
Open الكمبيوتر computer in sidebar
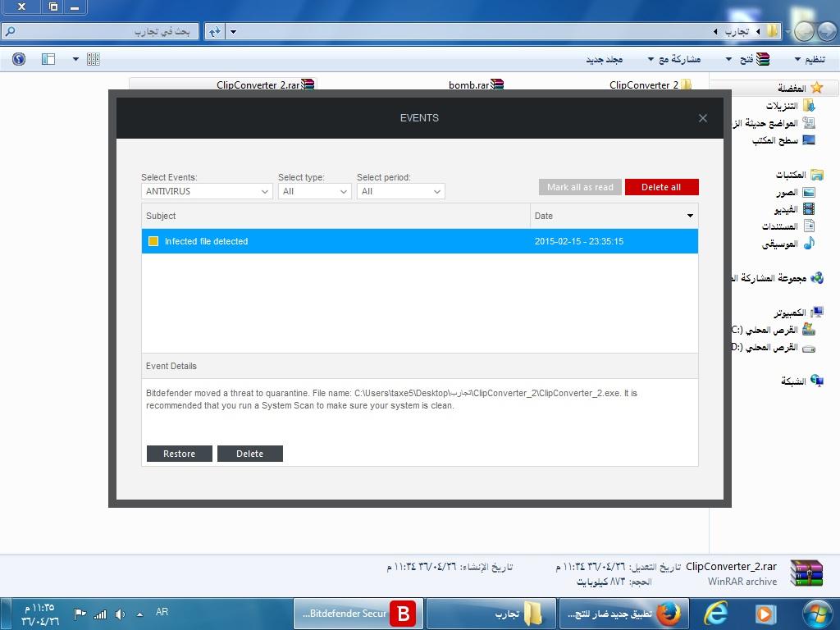[798, 313]
